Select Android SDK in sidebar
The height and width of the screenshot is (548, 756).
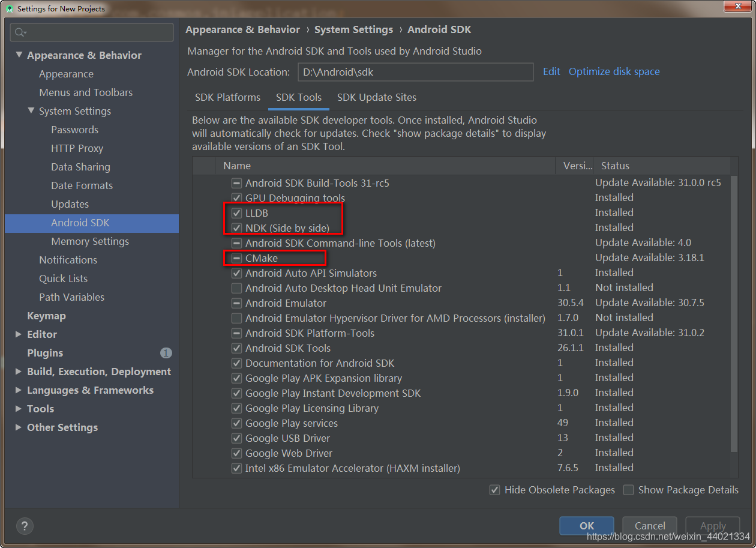92,223
